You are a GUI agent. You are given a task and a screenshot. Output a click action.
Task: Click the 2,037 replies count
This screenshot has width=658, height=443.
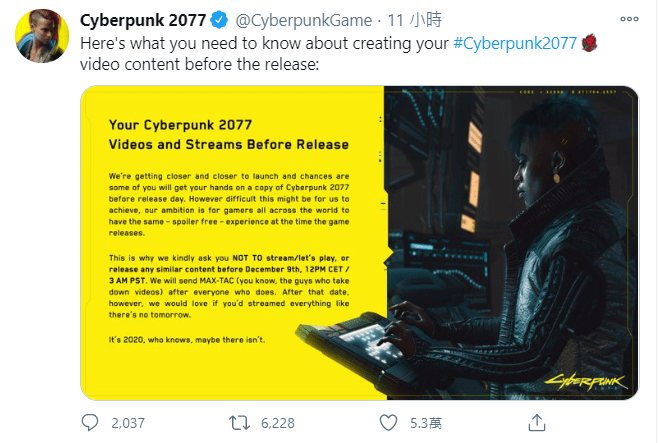pyautogui.click(x=128, y=423)
